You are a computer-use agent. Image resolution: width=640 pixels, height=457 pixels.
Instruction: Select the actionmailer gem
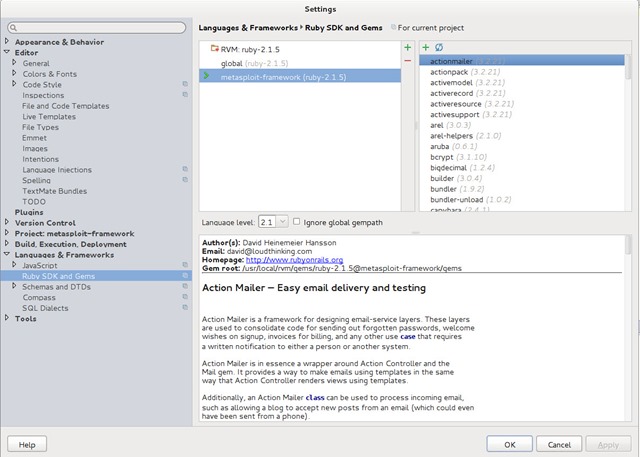click(522, 61)
